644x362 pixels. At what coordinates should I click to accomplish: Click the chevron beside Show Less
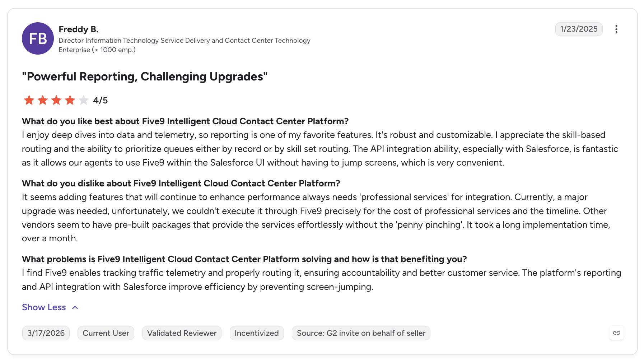[x=75, y=307]
